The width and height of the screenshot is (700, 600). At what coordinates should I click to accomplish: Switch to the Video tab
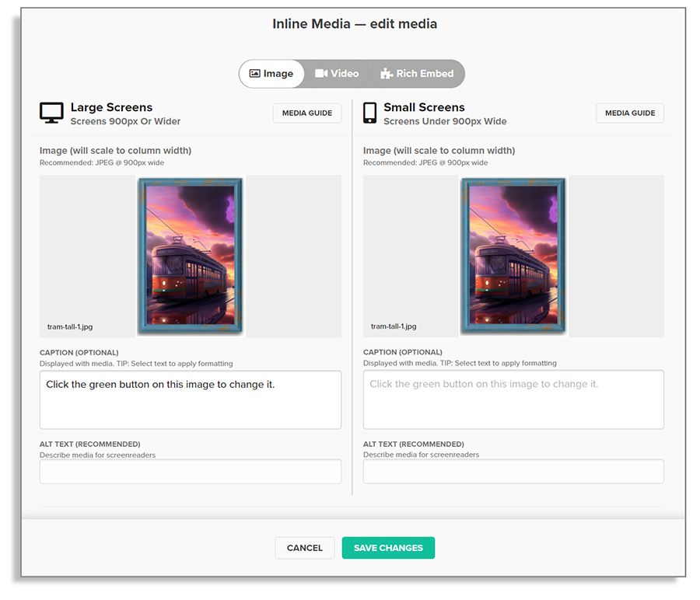tap(345, 74)
